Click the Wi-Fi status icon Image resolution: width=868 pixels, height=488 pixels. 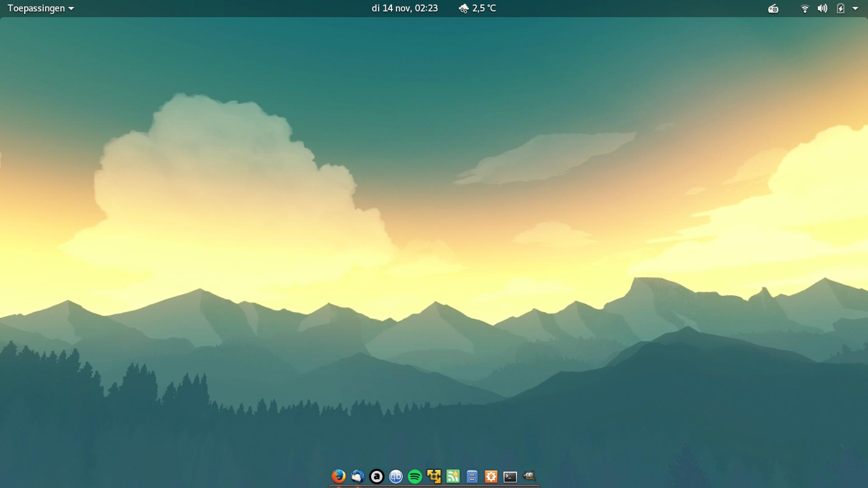click(x=805, y=8)
